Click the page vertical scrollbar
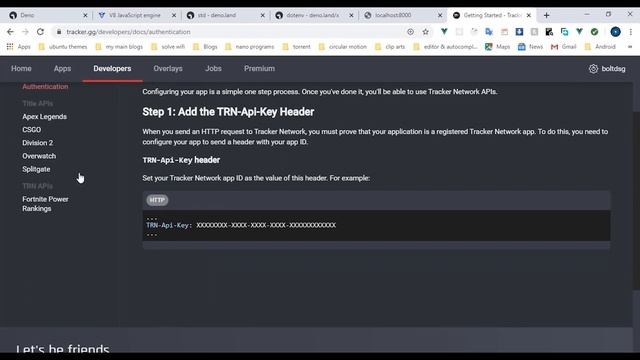 pyautogui.click(x=636, y=200)
